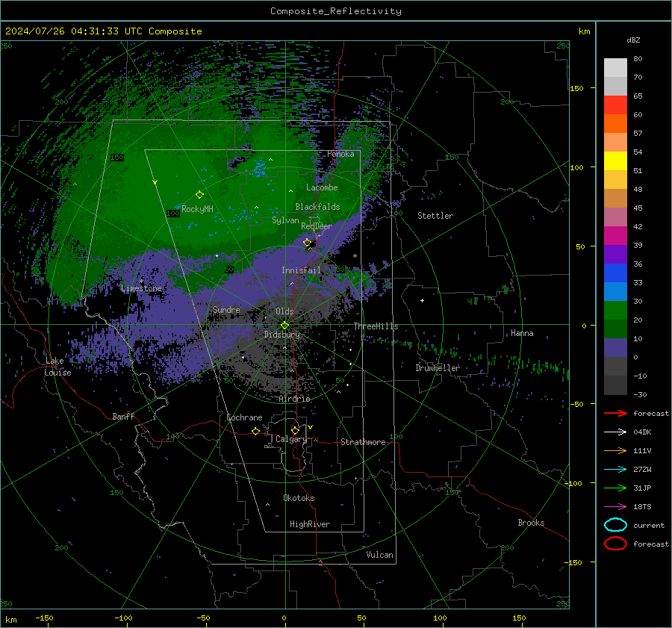Click the red forecast ellipse legend icon

(x=615, y=544)
